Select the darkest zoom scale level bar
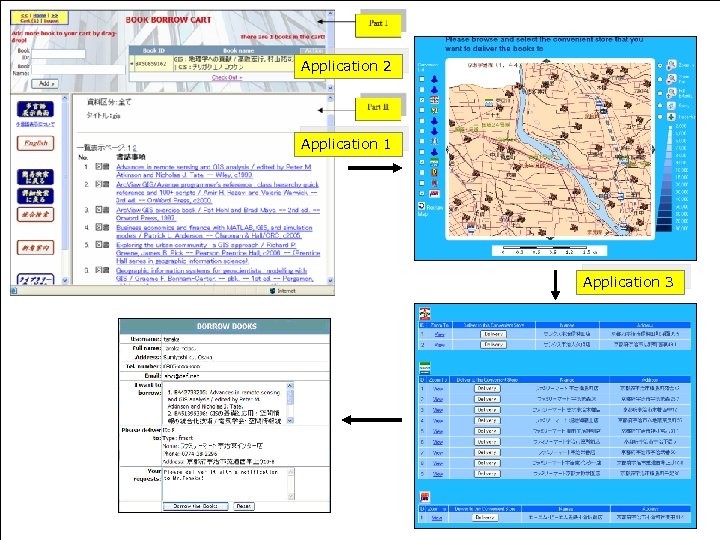This screenshot has height=540, width=720. coord(664,228)
